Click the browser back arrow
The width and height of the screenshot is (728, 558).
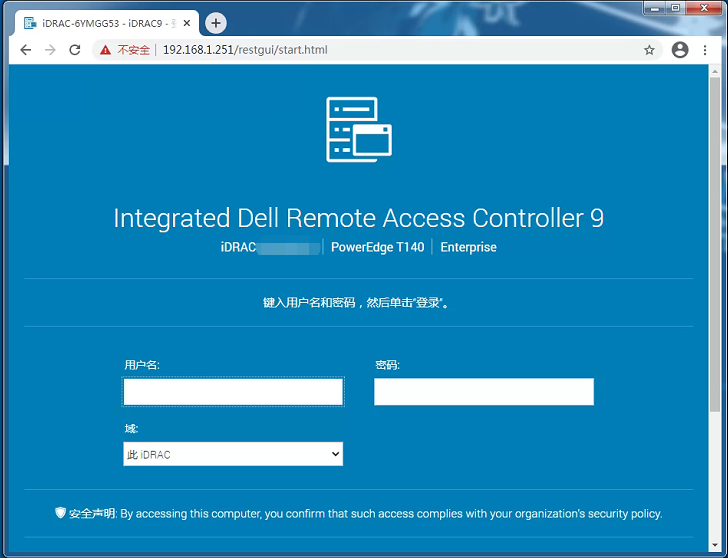(x=26, y=50)
